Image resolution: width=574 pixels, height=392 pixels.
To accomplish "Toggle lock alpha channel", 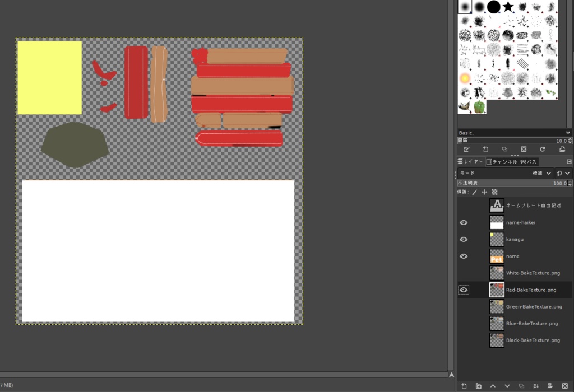I will click(494, 192).
